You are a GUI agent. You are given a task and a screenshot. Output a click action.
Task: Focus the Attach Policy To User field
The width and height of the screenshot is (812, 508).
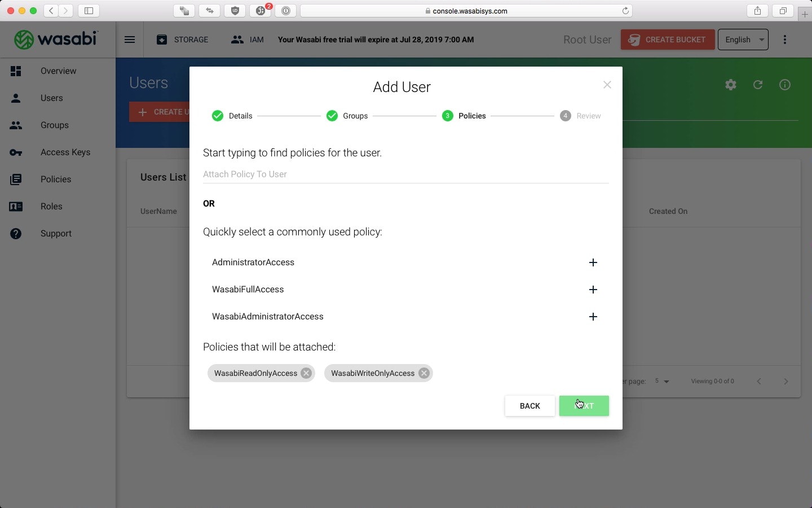pos(405,174)
